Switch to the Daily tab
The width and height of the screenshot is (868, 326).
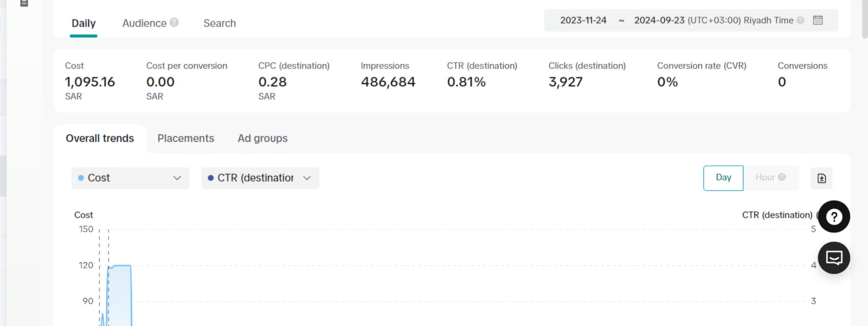coord(83,23)
